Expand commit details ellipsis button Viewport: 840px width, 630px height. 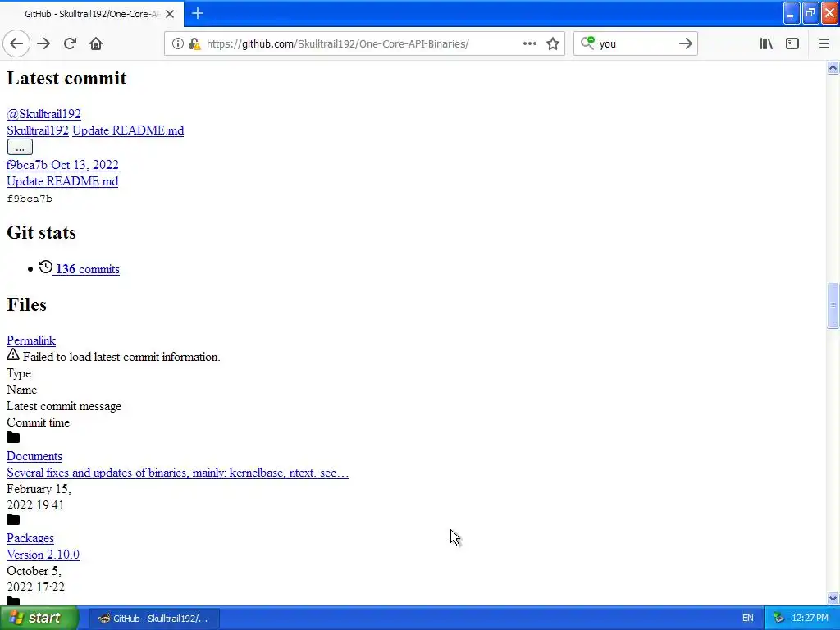tap(20, 148)
